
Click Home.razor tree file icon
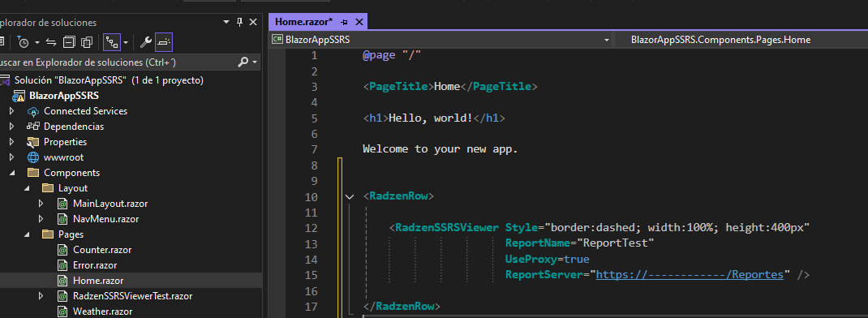coord(62,281)
